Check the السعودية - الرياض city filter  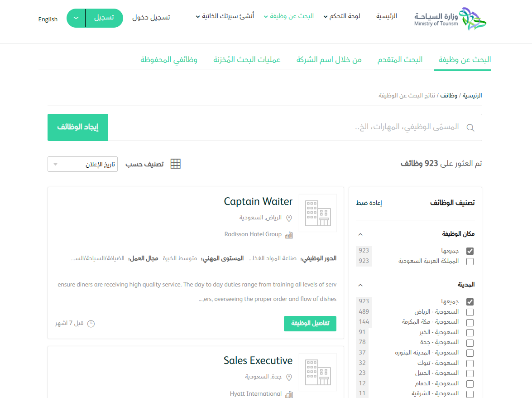470,312
